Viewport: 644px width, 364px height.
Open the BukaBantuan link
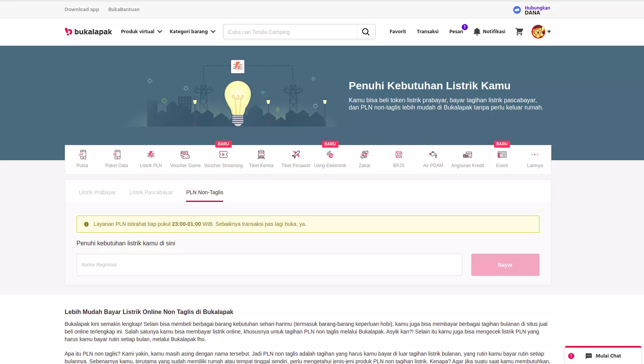(x=124, y=10)
